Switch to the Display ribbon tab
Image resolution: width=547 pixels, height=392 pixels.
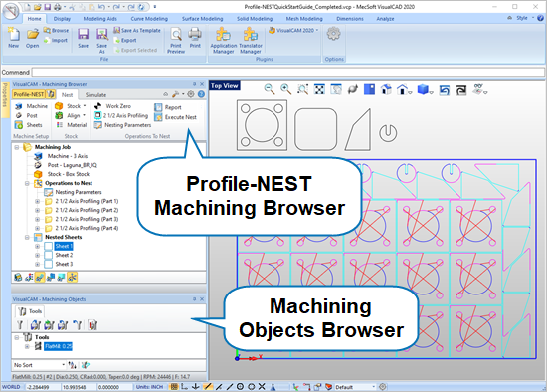click(62, 19)
